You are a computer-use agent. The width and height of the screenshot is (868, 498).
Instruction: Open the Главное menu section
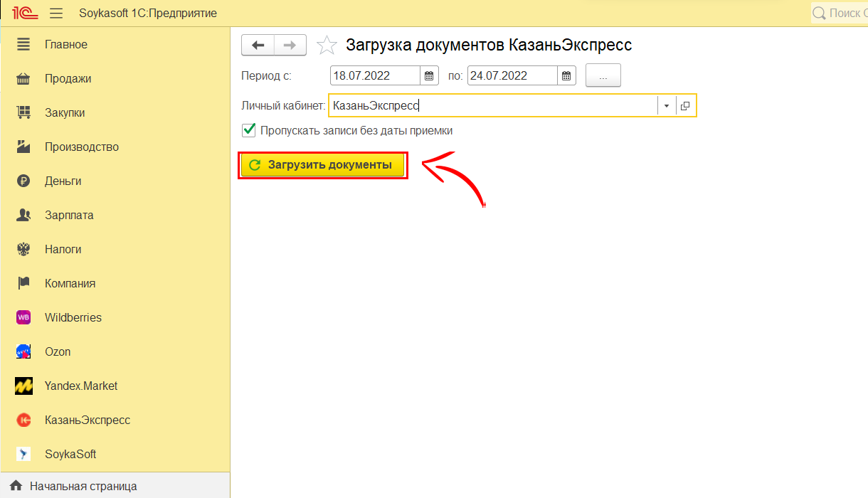(x=66, y=45)
